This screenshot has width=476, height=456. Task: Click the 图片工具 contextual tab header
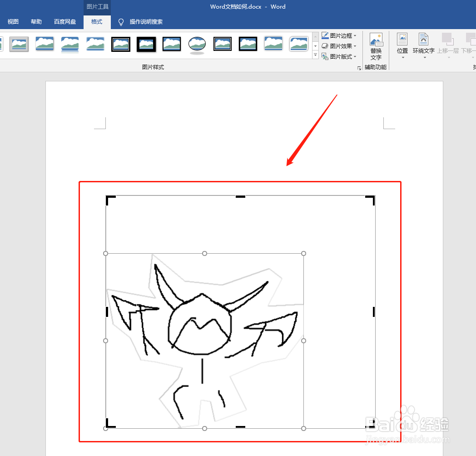click(x=98, y=7)
